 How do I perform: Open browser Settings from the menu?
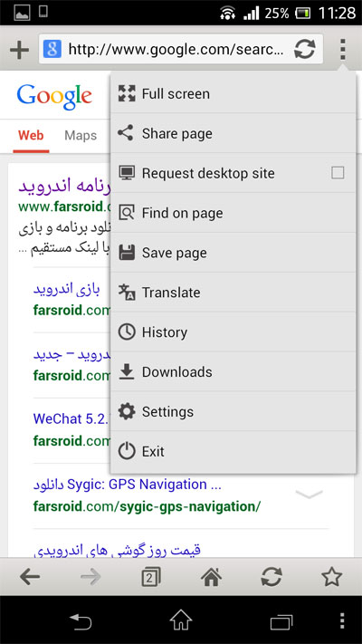(x=233, y=411)
